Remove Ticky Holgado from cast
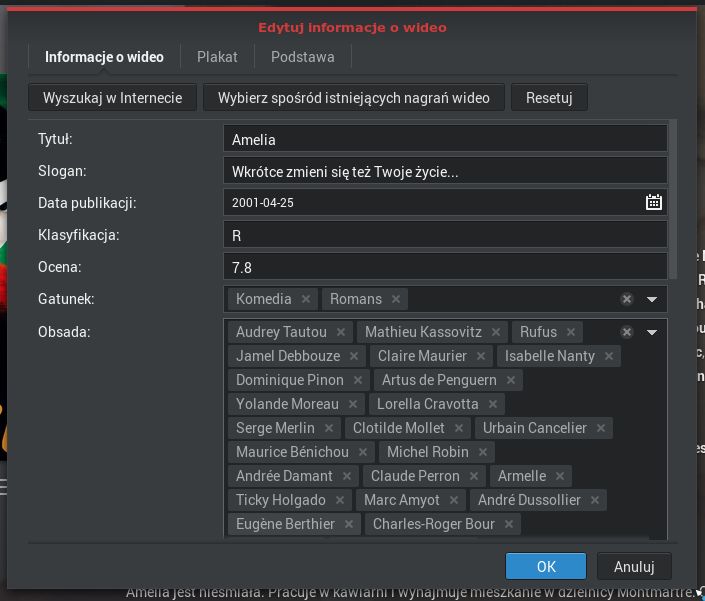This screenshot has height=601, width=705. point(339,500)
